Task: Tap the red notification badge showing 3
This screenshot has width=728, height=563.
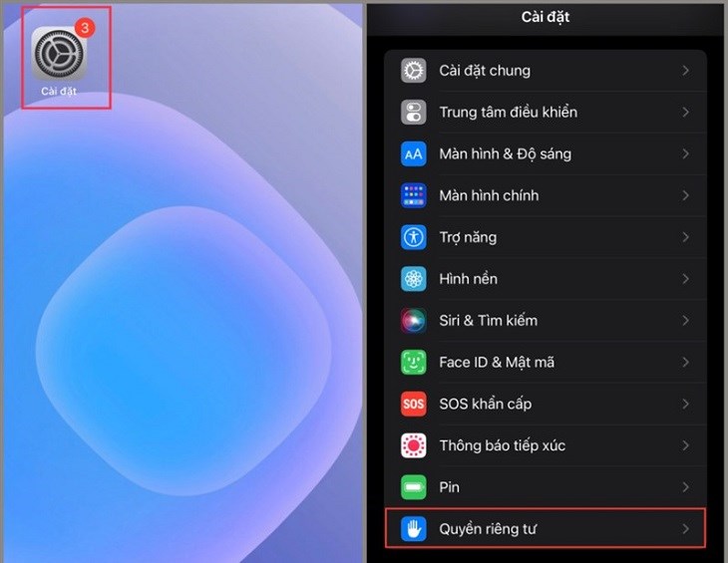Action: pyautogui.click(x=85, y=28)
